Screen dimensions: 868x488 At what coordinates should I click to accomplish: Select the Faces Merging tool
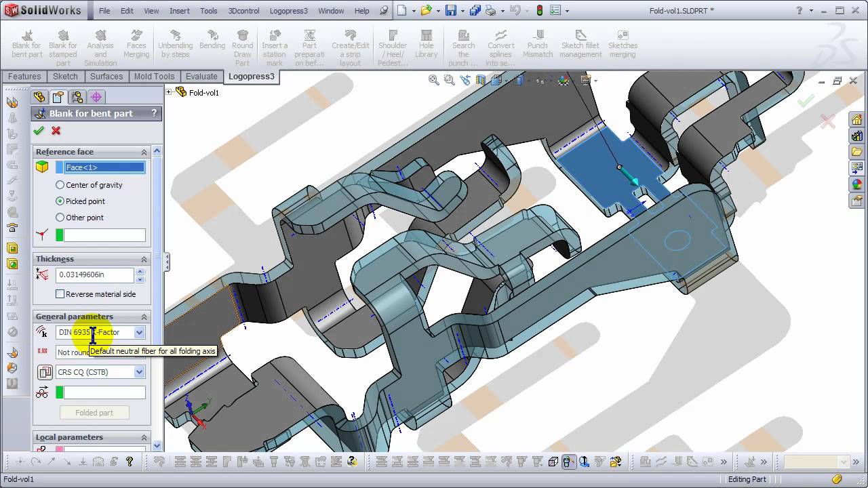click(x=136, y=45)
